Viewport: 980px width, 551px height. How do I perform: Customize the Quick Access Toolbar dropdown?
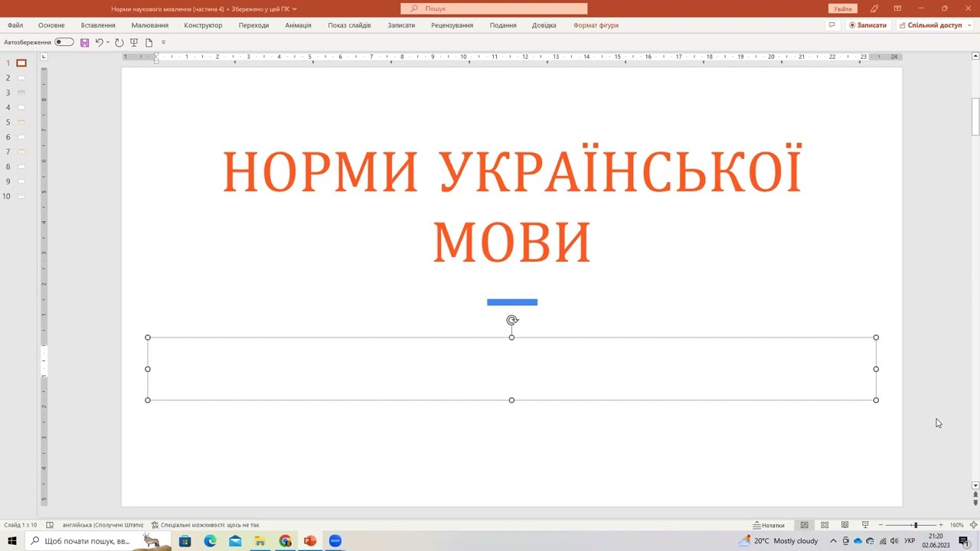pyautogui.click(x=163, y=43)
